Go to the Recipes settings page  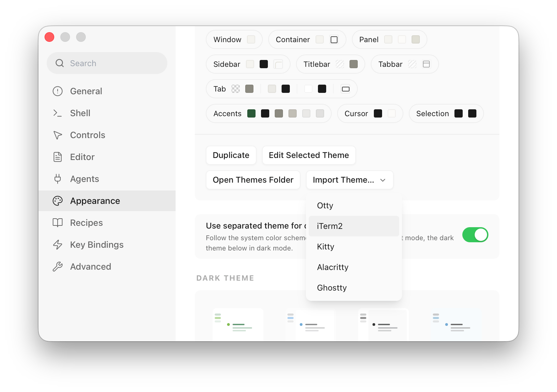click(x=107, y=223)
